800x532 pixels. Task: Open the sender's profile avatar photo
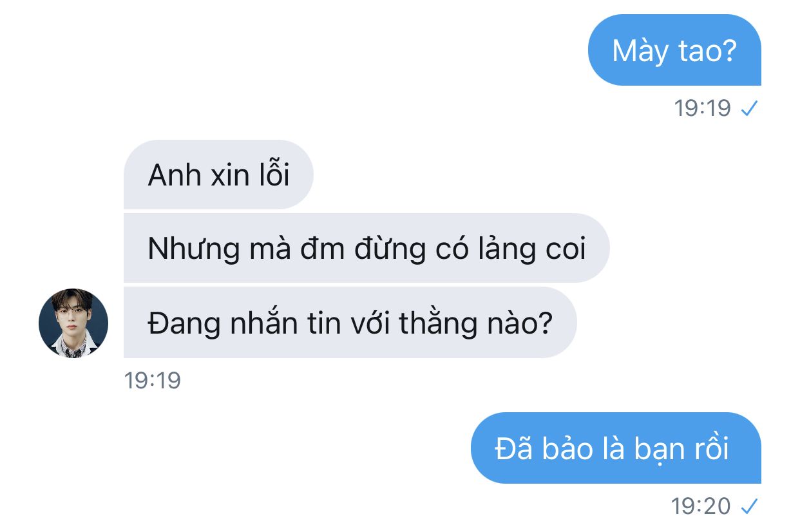click(x=73, y=323)
